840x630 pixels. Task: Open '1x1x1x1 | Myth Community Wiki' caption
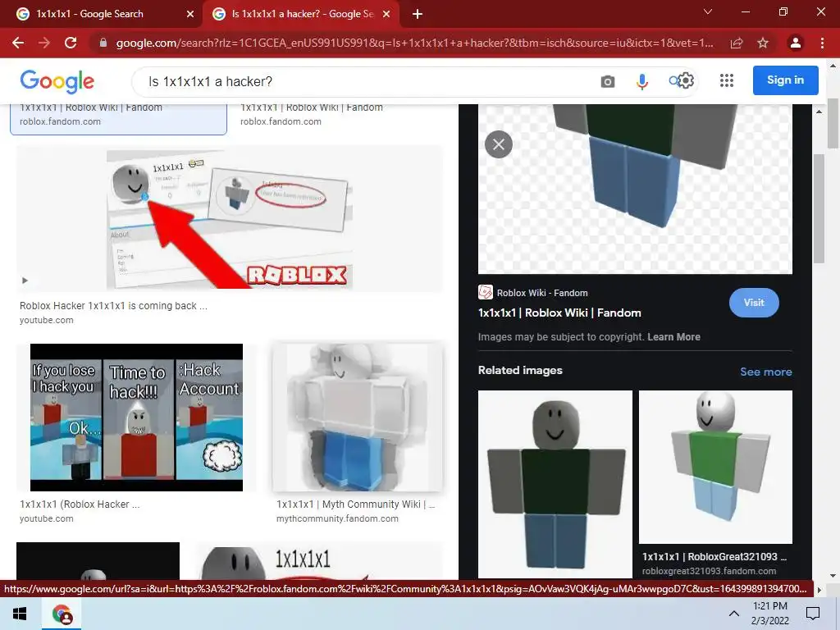tap(355, 504)
